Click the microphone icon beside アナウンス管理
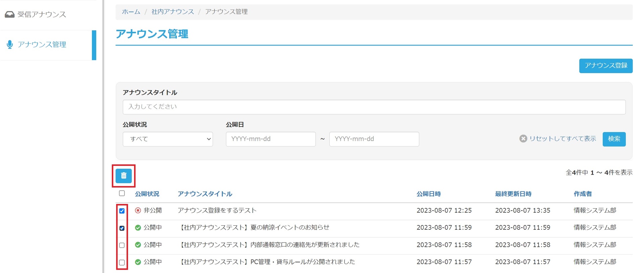The width and height of the screenshot is (644, 273). point(10,45)
